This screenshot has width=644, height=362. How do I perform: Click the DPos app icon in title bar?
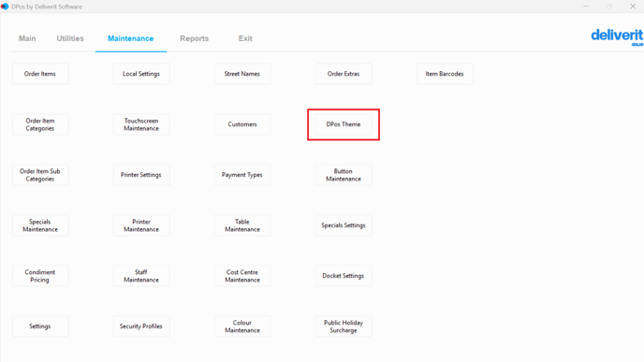tap(5, 7)
